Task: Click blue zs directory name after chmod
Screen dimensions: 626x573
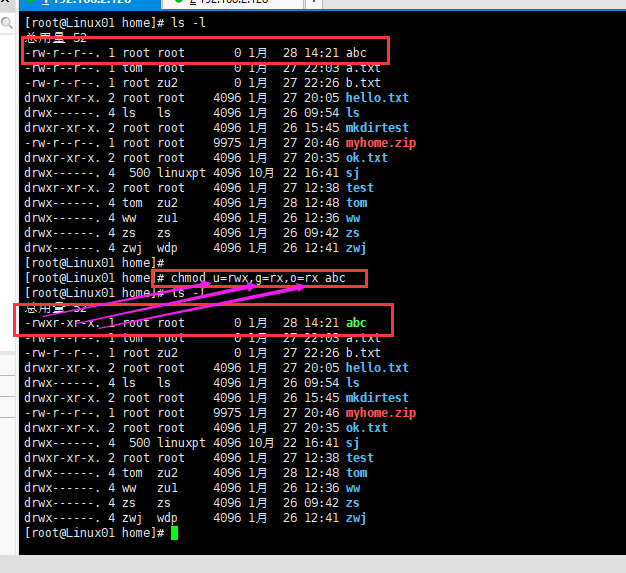Action: coord(352,503)
